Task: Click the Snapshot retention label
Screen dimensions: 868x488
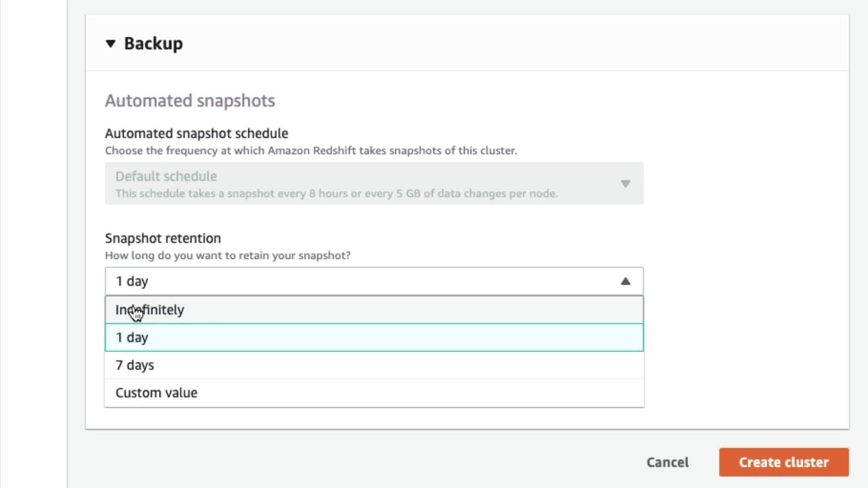Action: 163,238
